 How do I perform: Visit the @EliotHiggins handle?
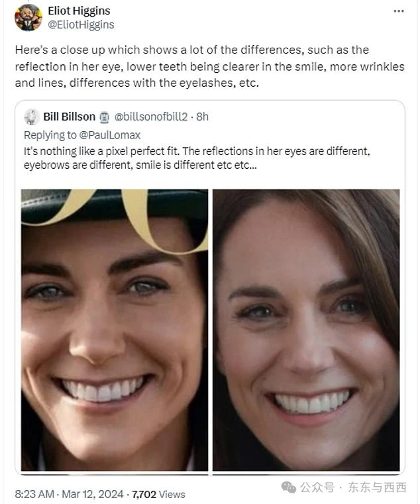click(81, 25)
